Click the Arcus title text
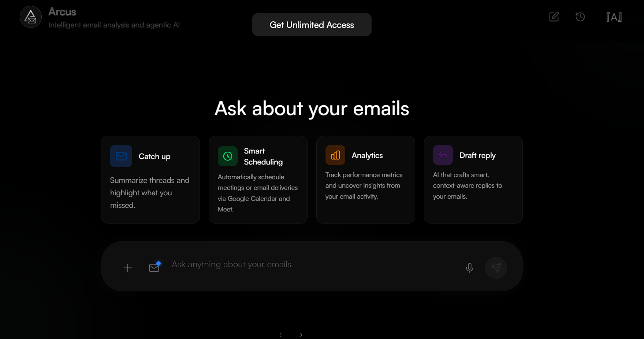The height and width of the screenshot is (339, 644). coord(62,12)
